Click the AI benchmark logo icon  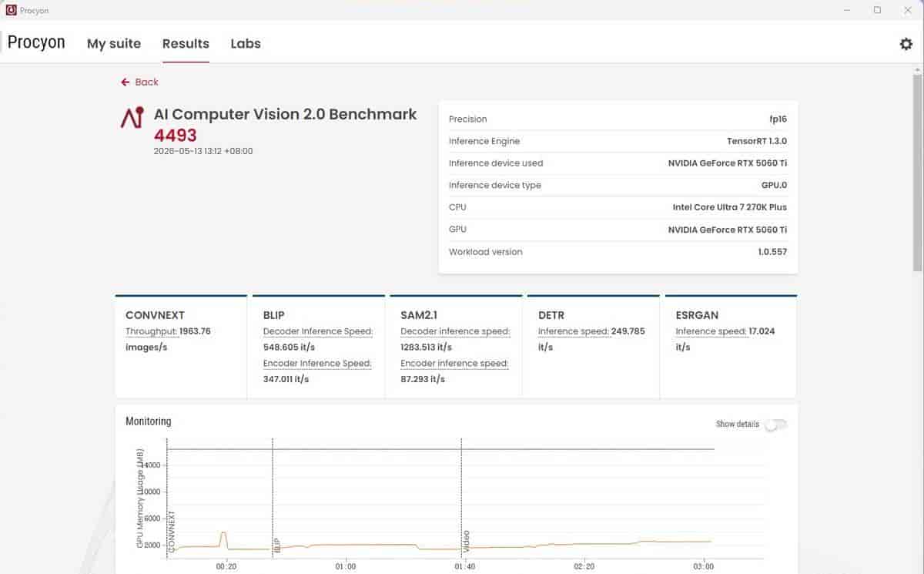click(x=132, y=117)
